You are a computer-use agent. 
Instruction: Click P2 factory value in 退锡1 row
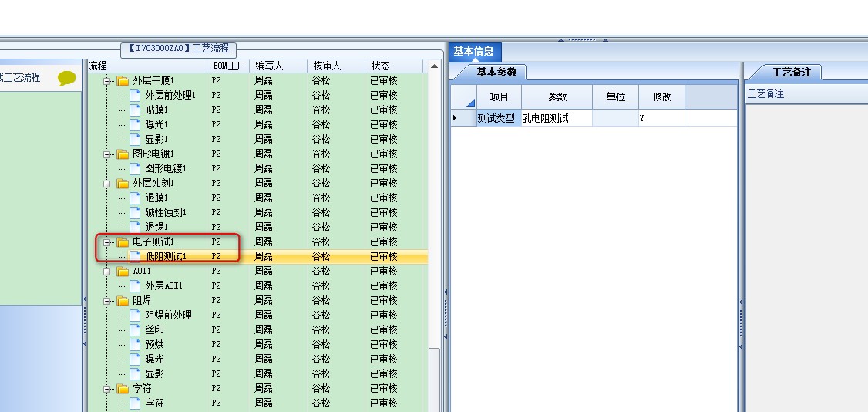pyautogui.click(x=216, y=227)
